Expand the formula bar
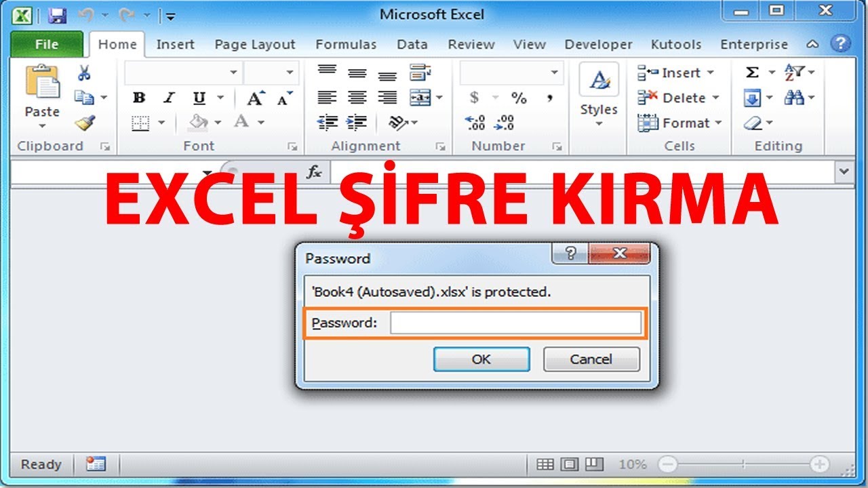Image resolution: width=868 pixels, height=488 pixels. (x=844, y=171)
